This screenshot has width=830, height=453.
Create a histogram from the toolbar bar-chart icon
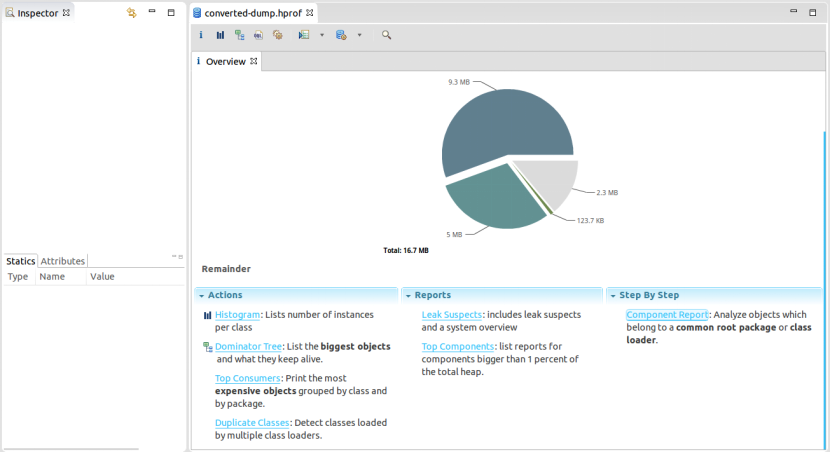[220, 35]
